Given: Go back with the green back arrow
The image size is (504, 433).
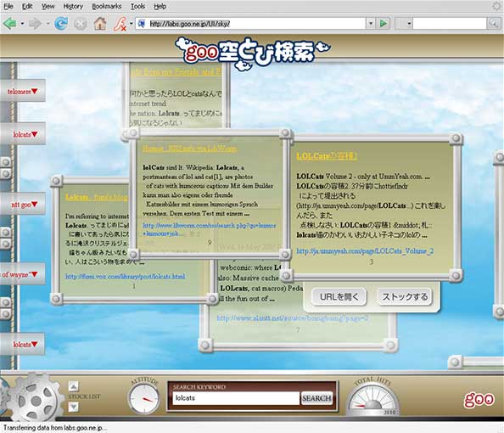Looking at the screenshot, I should (x=9, y=24).
